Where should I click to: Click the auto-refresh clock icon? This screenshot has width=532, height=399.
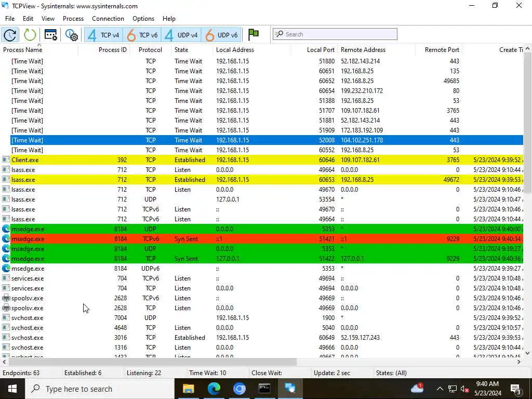pos(10,35)
